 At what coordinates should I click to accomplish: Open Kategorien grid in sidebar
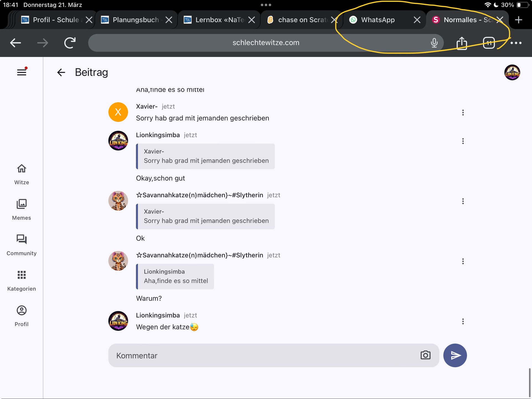pos(22,281)
